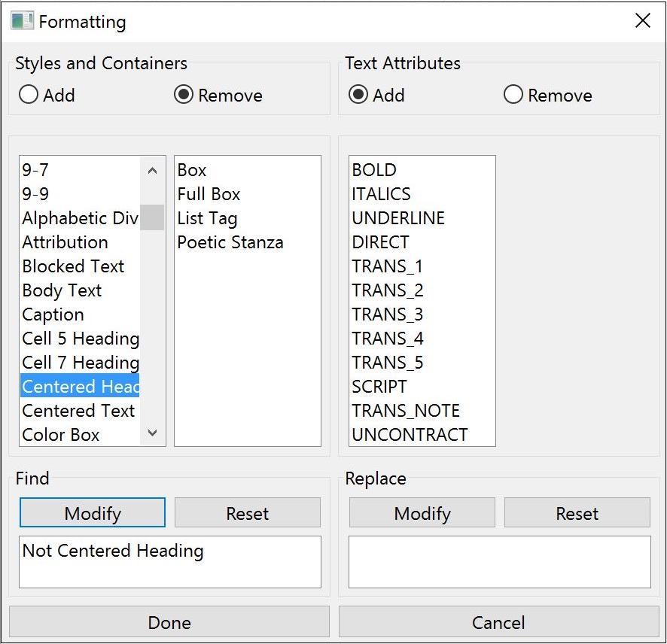Choose Remove radio under Text Attributes
This screenshot has width=667, height=644.
coord(513,96)
